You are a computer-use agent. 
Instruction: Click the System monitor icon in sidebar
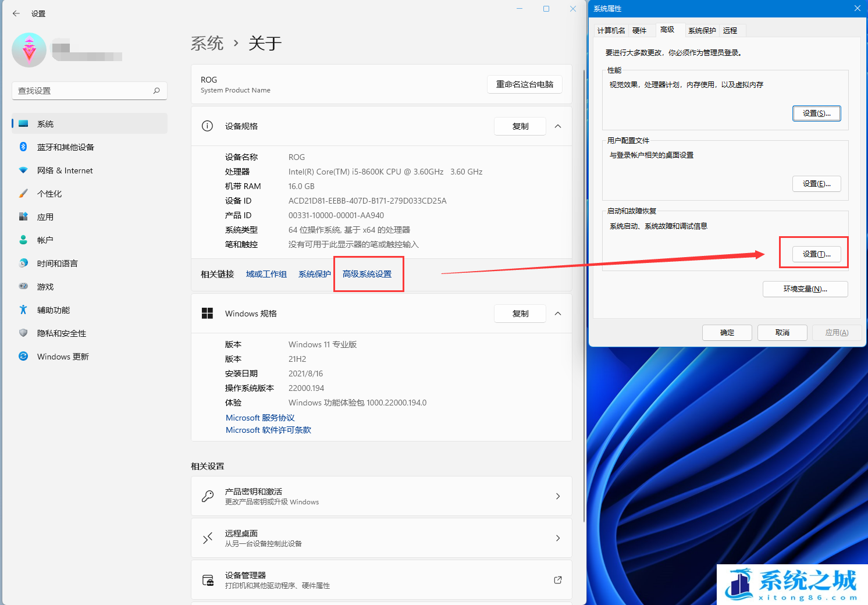pyautogui.click(x=23, y=124)
